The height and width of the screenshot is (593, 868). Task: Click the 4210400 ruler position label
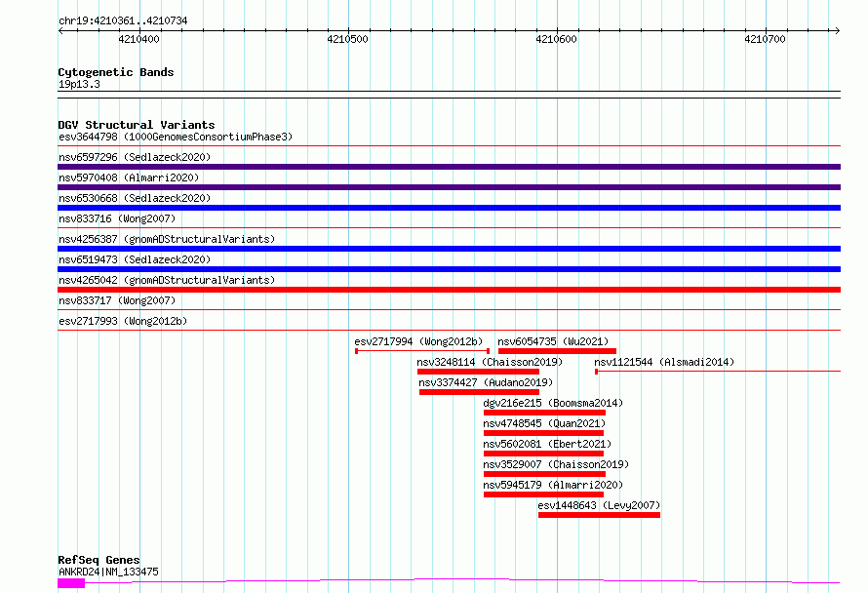[x=138, y=39]
